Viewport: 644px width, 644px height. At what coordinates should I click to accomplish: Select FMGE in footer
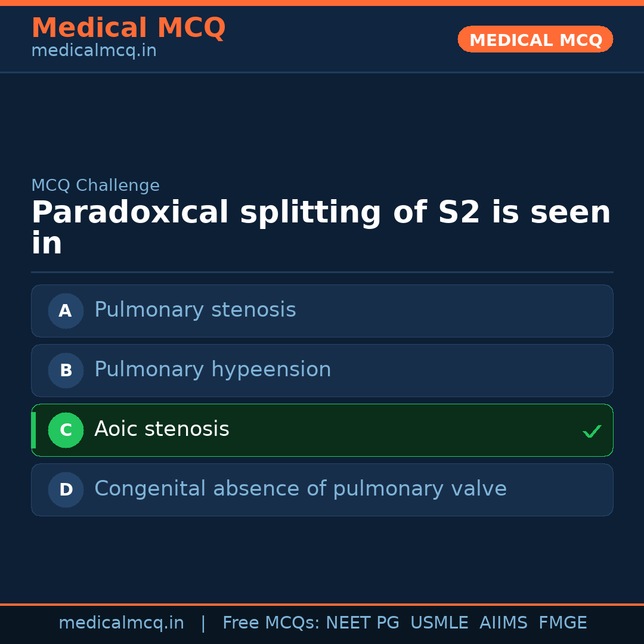point(562,623)
